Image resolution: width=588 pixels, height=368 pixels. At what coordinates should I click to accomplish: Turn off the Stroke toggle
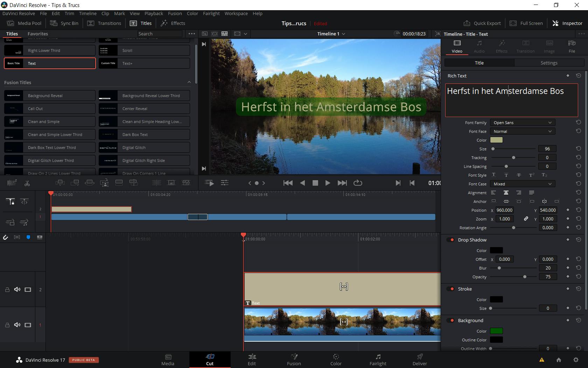pyautogui.click(x=450, y=289)
